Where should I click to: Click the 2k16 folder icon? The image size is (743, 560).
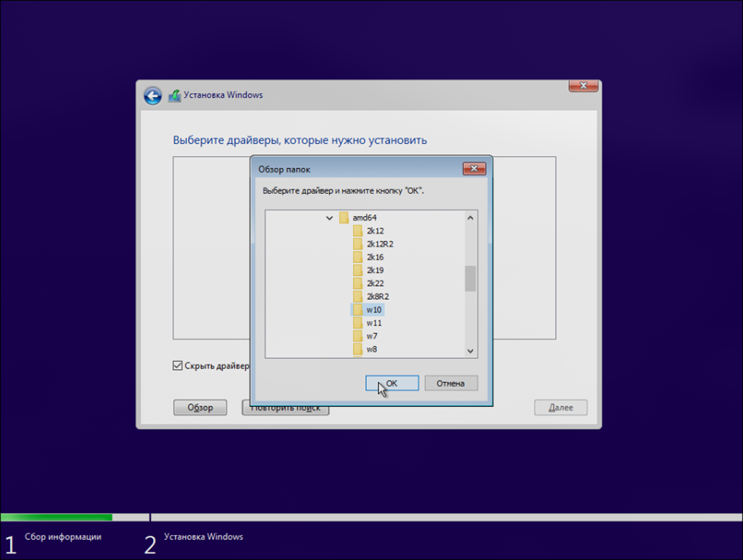358,257
